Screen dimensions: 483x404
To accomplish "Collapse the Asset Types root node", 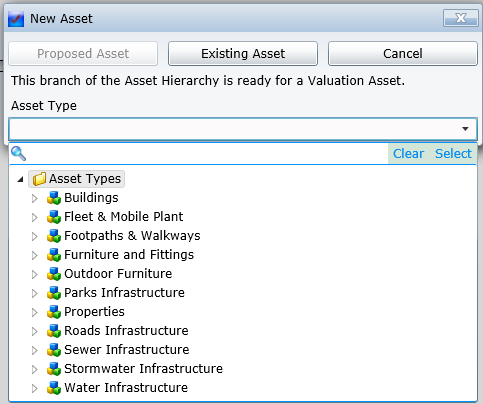I will pos(20,179).
